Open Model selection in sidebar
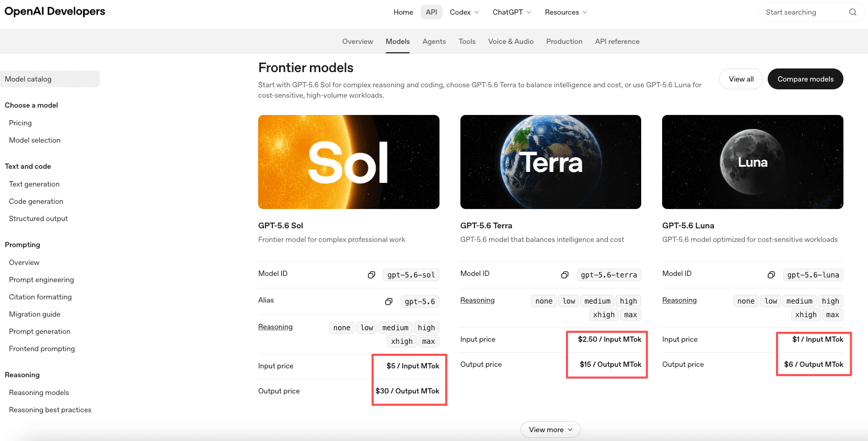Viewport: 868px width, 441px height. point(34,140)
